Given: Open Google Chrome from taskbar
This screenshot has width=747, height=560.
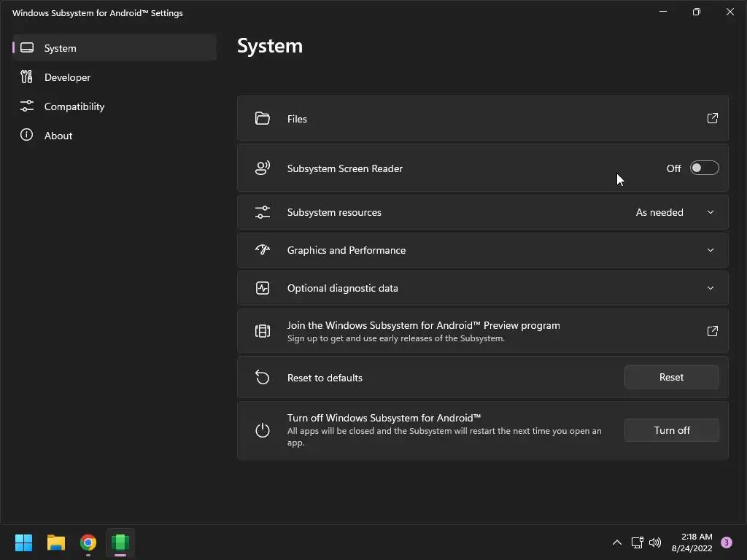Looking at the screenshot, I should pos(88,542).
